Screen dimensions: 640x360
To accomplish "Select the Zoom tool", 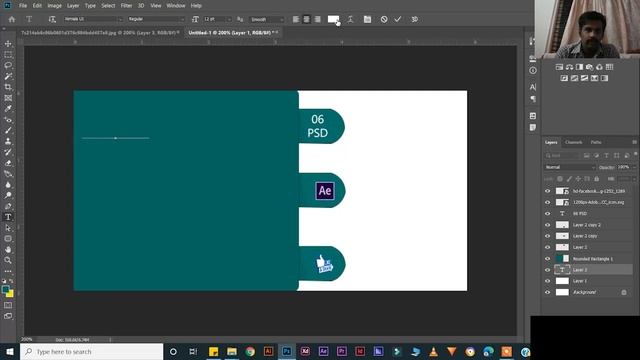I will [x=8, y=260].
